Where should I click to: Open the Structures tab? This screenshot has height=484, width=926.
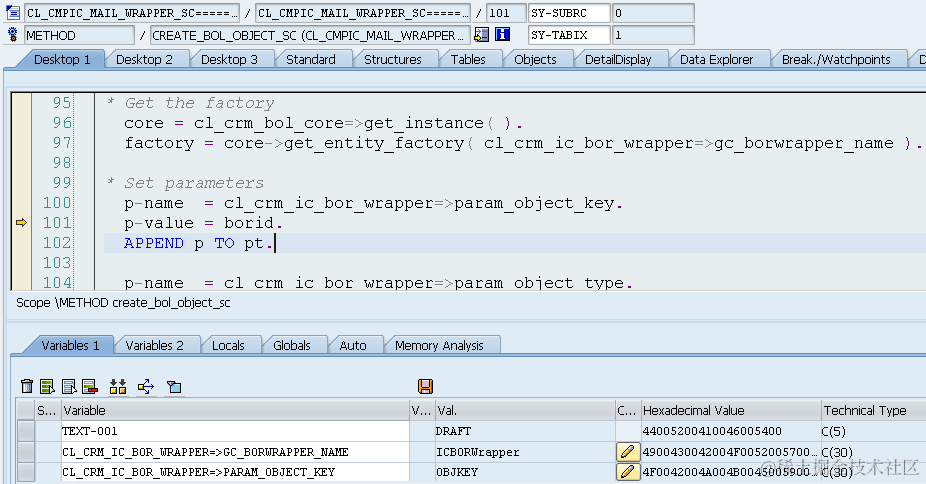pos(393,59)
